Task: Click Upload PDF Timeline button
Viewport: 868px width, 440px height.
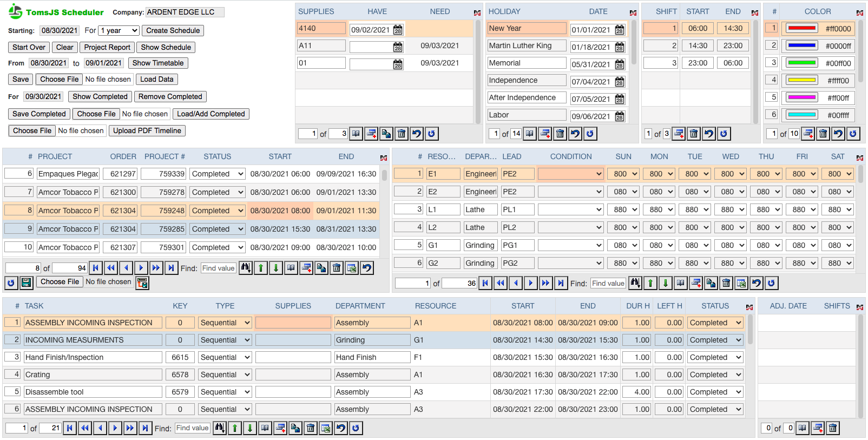Action: pos(147,130)
